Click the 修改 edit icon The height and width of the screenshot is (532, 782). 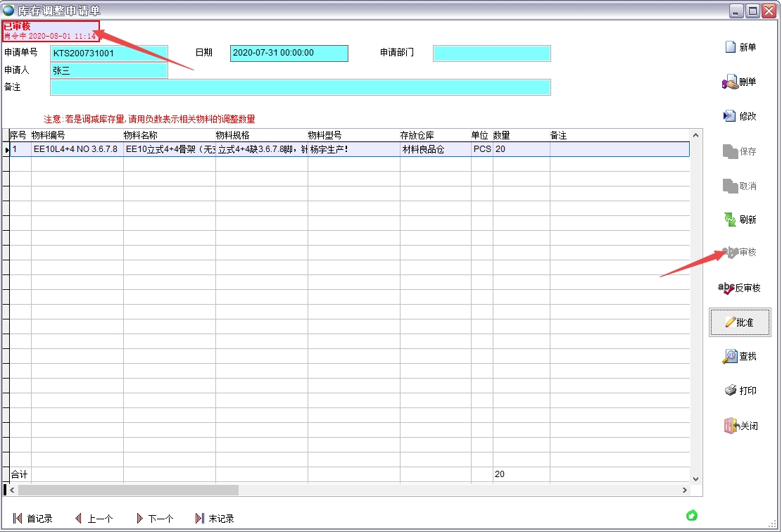coord(730,116)
